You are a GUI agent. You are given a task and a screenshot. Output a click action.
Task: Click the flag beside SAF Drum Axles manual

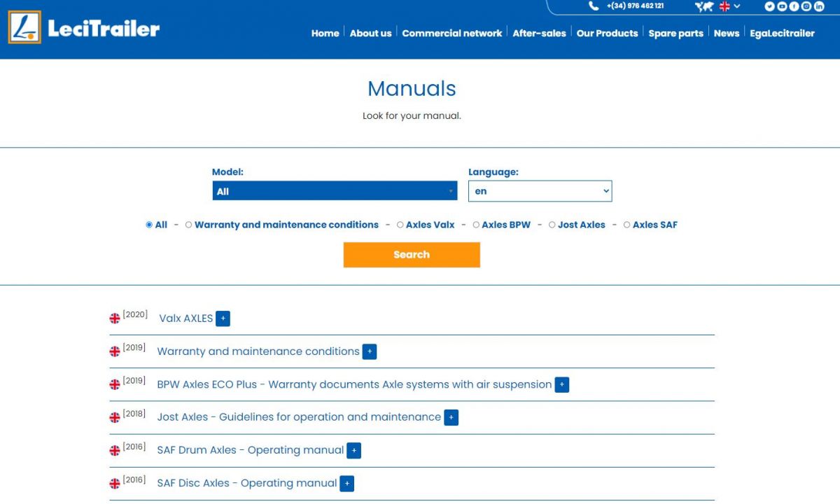coord(115,450)
